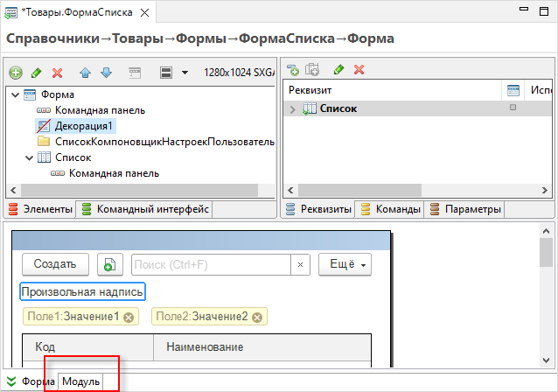The image size is (558, 392).
Task: Move element up with blue arrow
Action: (x=85, y=73)
